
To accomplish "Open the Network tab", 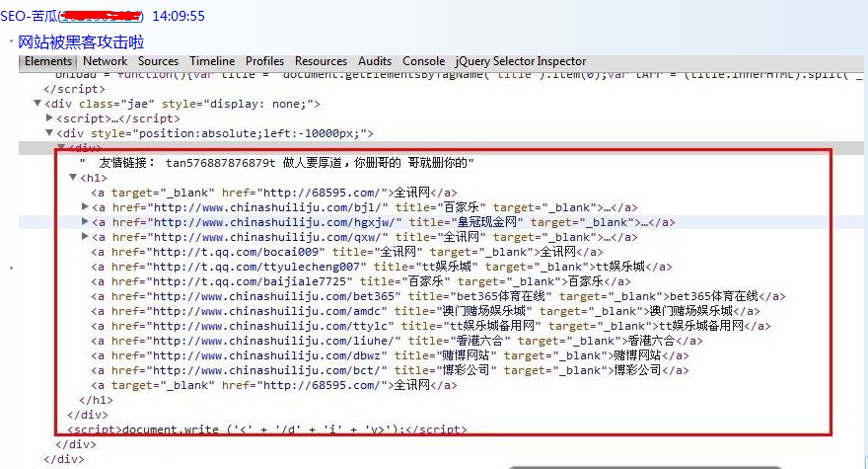I will (x=106, y=61).
